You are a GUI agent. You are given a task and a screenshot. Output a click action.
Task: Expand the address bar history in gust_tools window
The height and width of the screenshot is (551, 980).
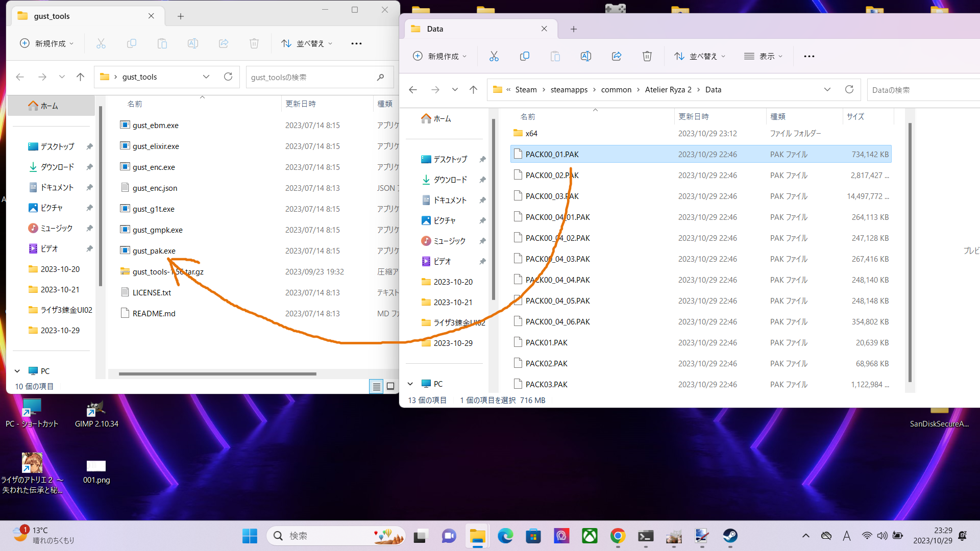[x=206, y=77]
